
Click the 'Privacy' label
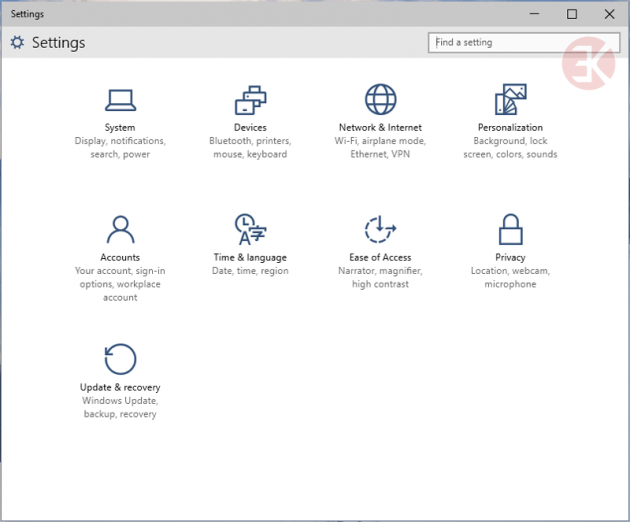(x=510, y=258)
